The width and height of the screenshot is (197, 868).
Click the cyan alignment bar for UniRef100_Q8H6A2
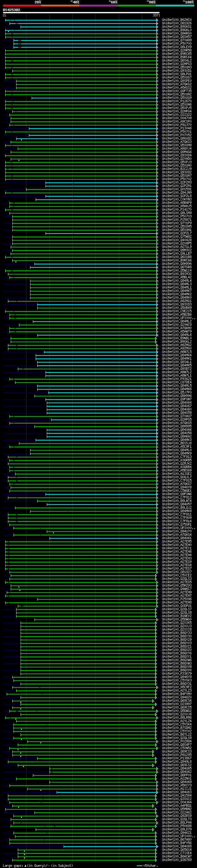(103, 436)
